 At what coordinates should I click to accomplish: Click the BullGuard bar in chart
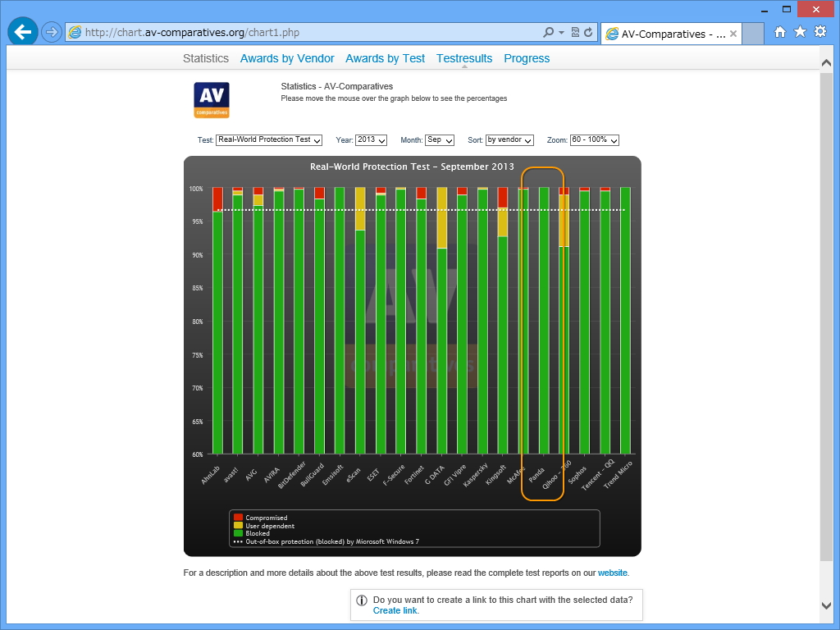pyautogui.click(x=319, y=321)
